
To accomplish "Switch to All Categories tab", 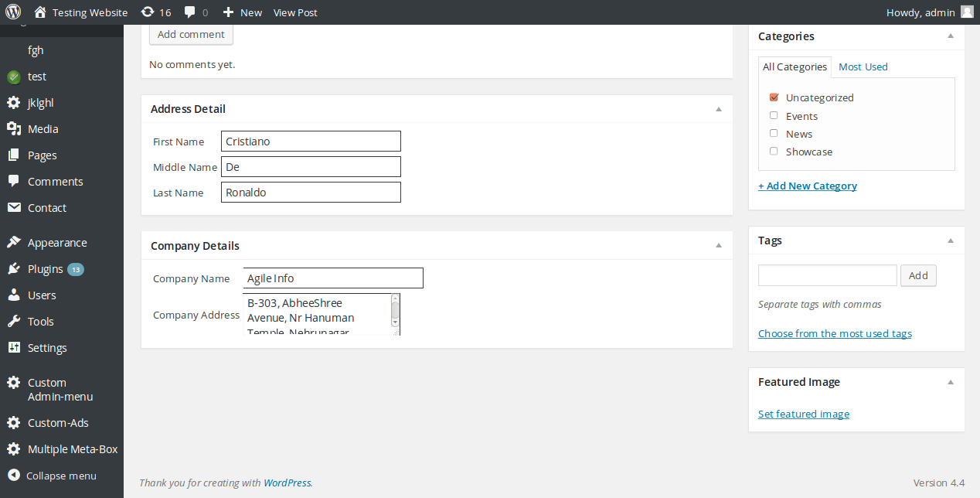I will [795, 67].
